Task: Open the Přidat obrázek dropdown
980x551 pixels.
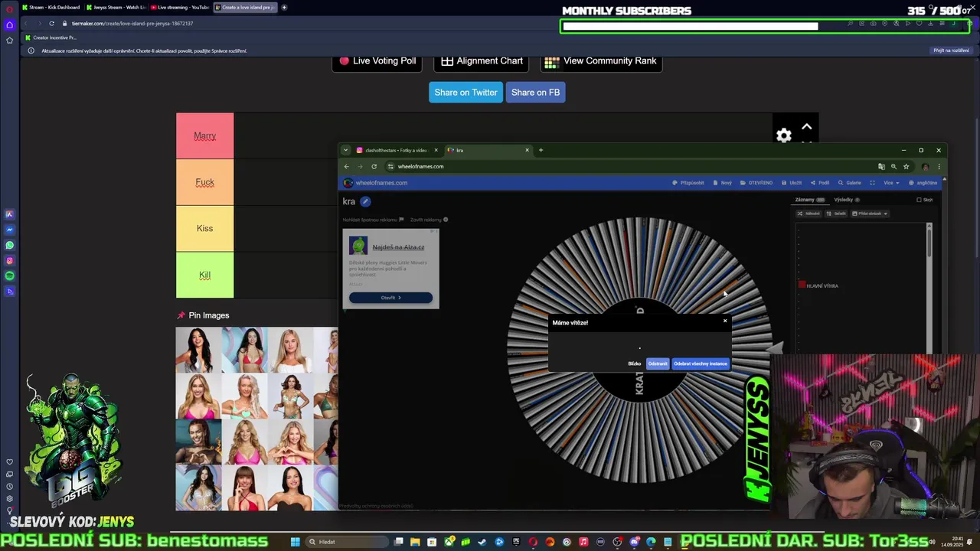Action: (x=870, y=214)
